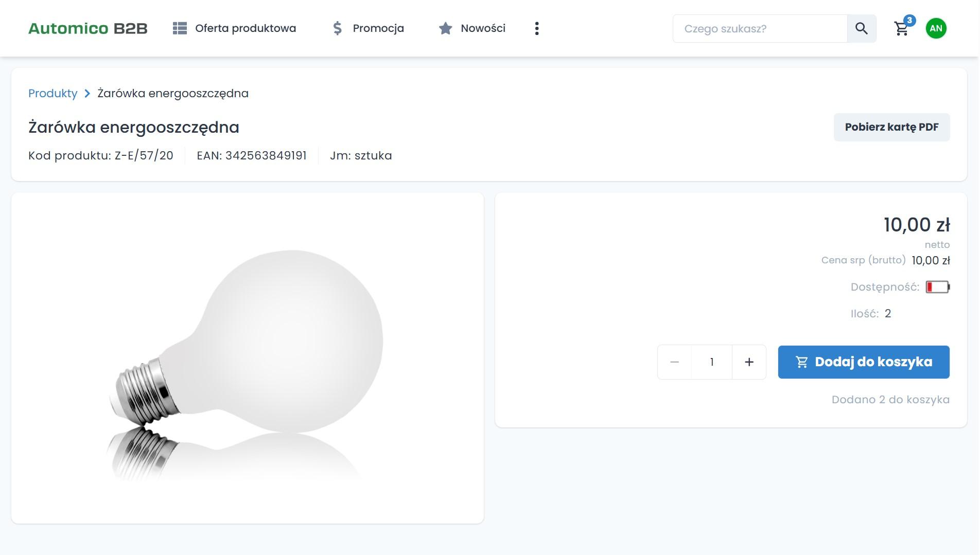The height and width of the screenshot is (555, 980).
Task: Click the quantity number field
Action: pyautogui.click(x=712, y=362)
